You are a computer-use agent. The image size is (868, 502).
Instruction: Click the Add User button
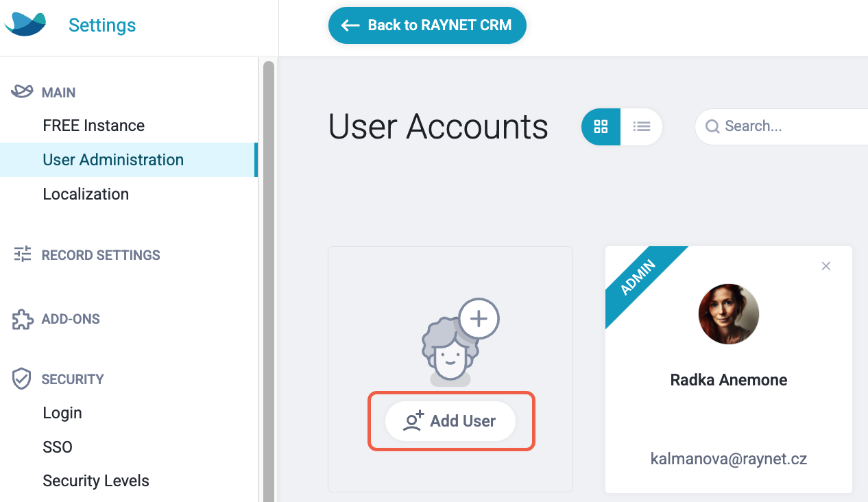(x=450, y=421)
